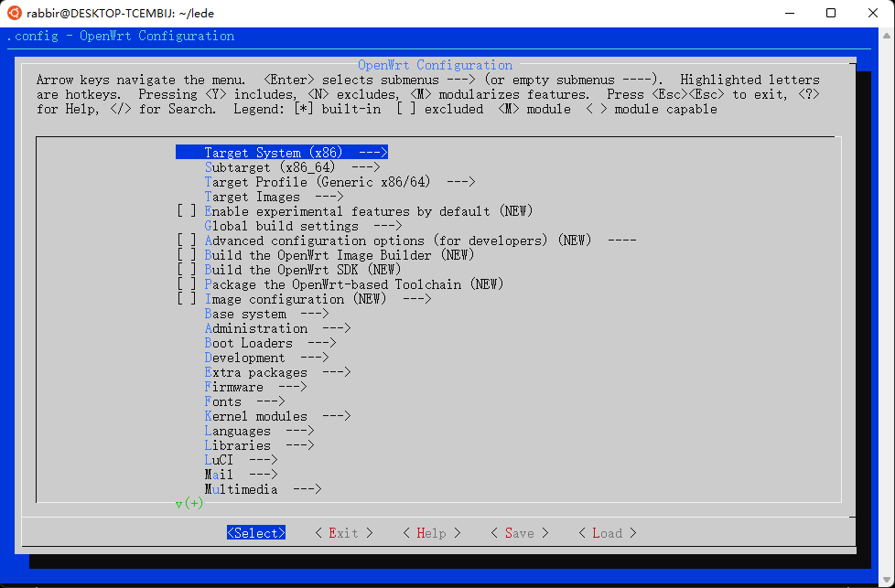Viewport: 895px width, 588px height.
Task: Open the Extra packages menu entry
Action: pos(277,372)
